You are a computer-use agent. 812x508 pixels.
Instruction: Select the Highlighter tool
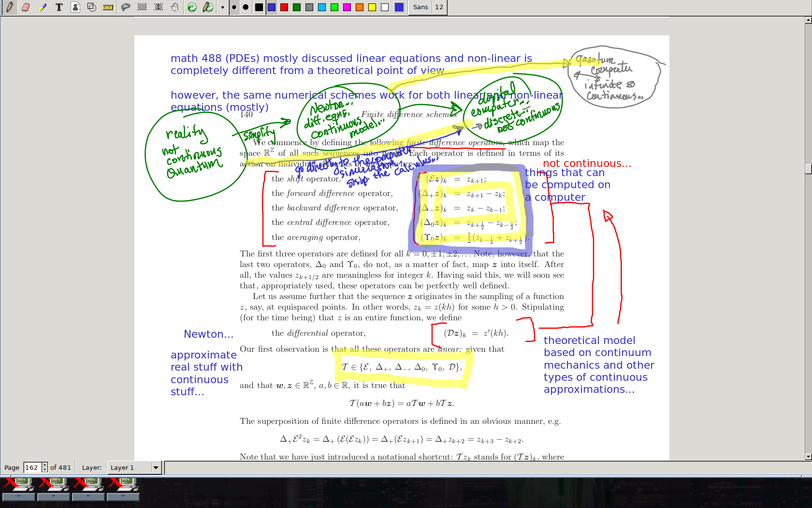click(x=43, y=7)
